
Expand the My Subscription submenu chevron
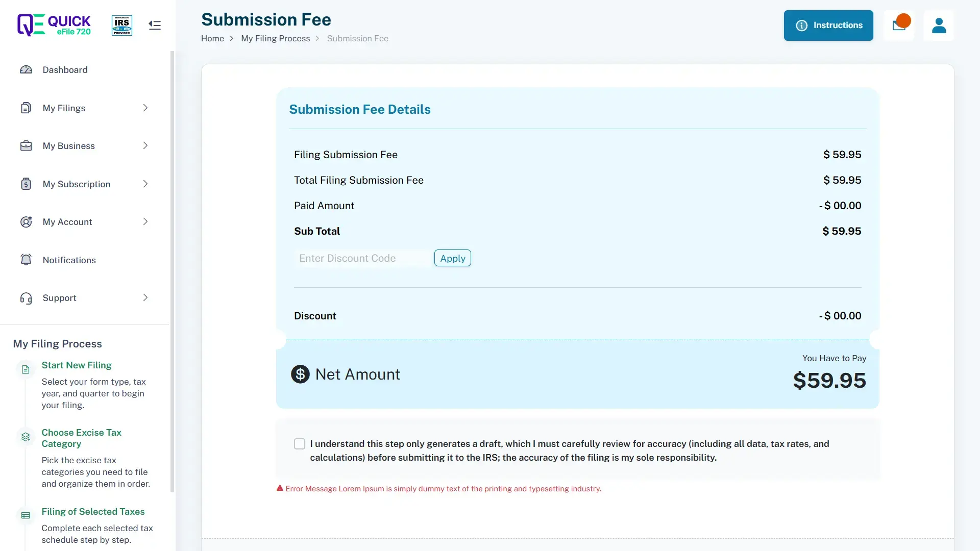click(145, 184)
